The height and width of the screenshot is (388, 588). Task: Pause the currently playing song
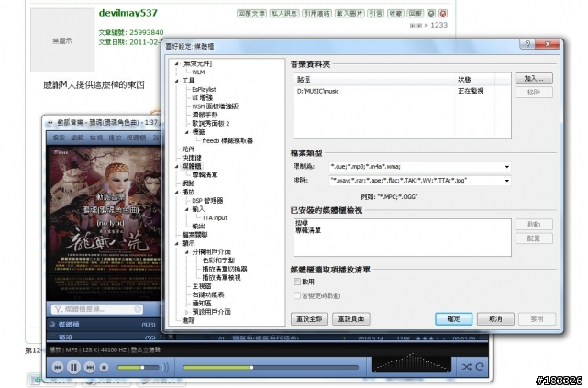[x=73, y=368]
